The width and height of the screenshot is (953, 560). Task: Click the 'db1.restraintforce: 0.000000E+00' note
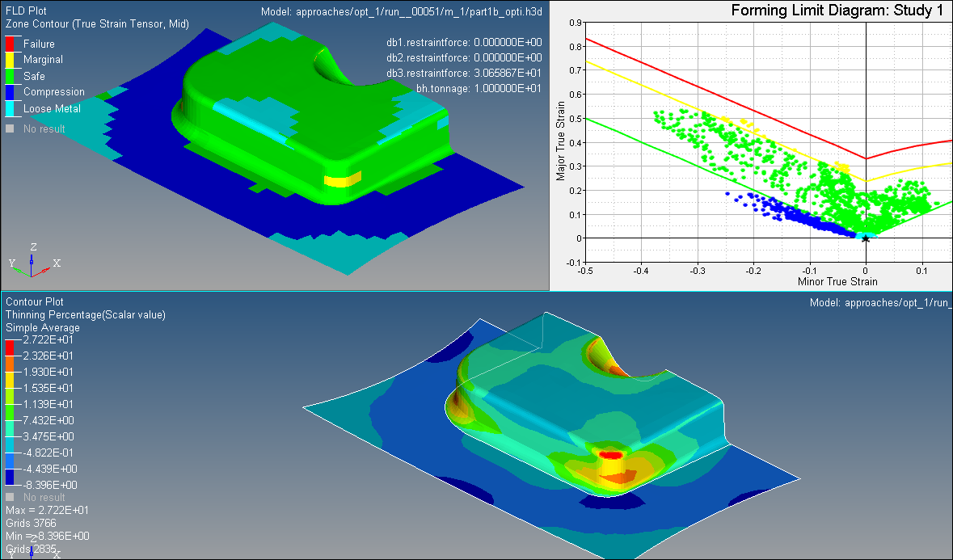[x=464, y=43]
